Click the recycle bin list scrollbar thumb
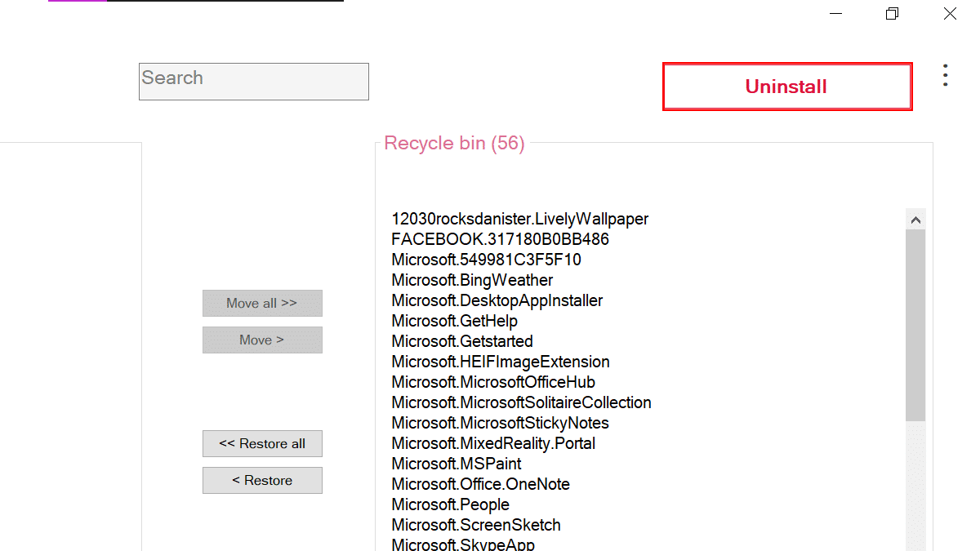The height and width of the screenshot is (551, 980). [x=915, y=325]
